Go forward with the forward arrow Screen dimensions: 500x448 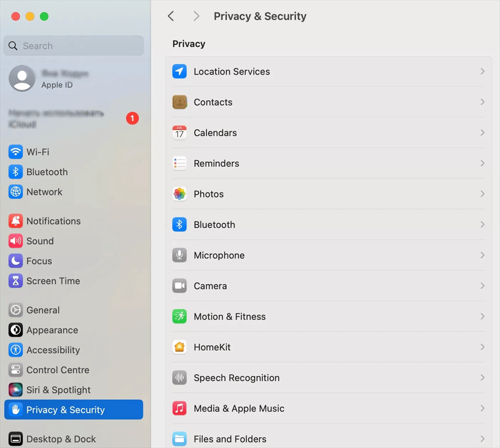point(196,16)
